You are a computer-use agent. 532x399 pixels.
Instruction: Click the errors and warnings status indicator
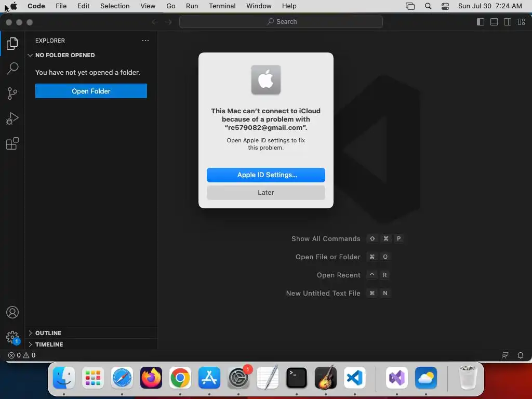click(x=22, y=355)
